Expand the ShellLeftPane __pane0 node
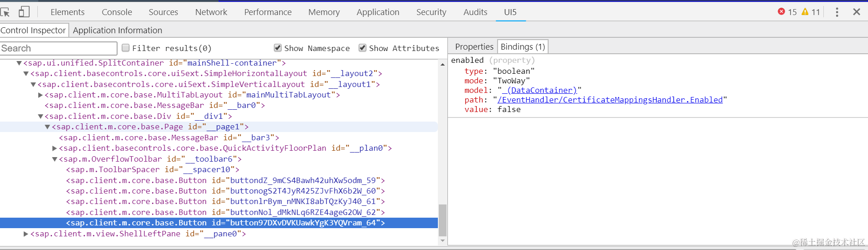This screenshot has width=868, height=250. tap(26, 234)
